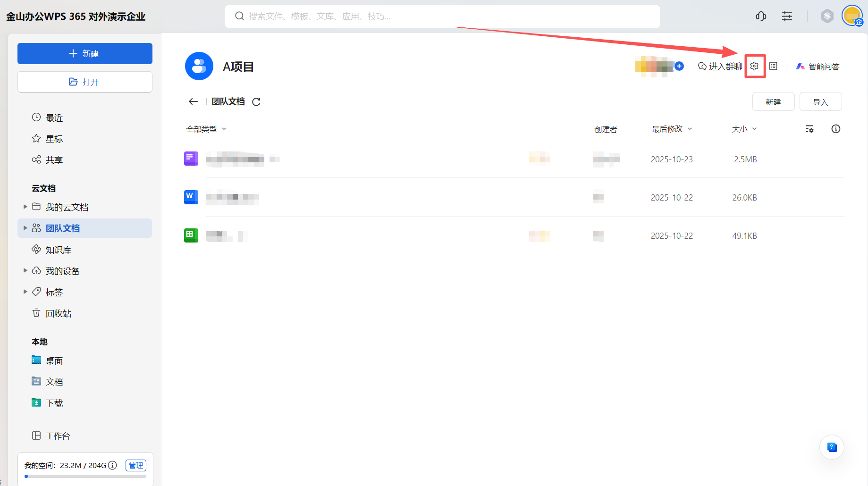The height and width of the screenshot is (486, 868).
Task: Expand the 标签 tree node
Action: 25,292
